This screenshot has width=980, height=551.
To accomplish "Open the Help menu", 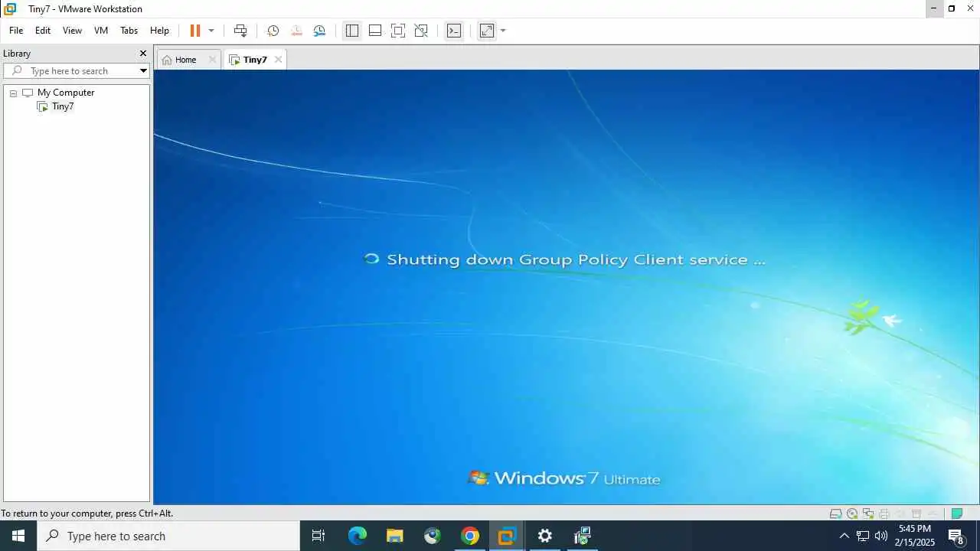I will [159, 31].
